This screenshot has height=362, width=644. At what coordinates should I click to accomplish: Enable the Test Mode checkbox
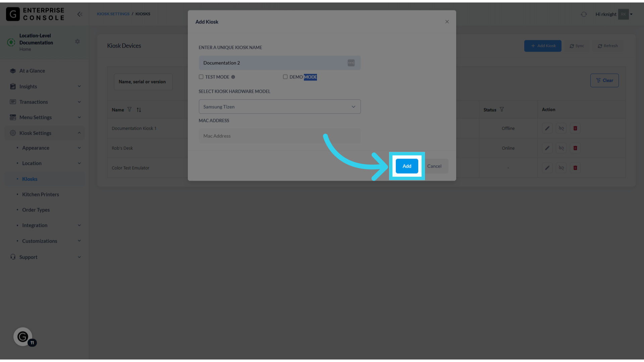(x=201, y=77)
